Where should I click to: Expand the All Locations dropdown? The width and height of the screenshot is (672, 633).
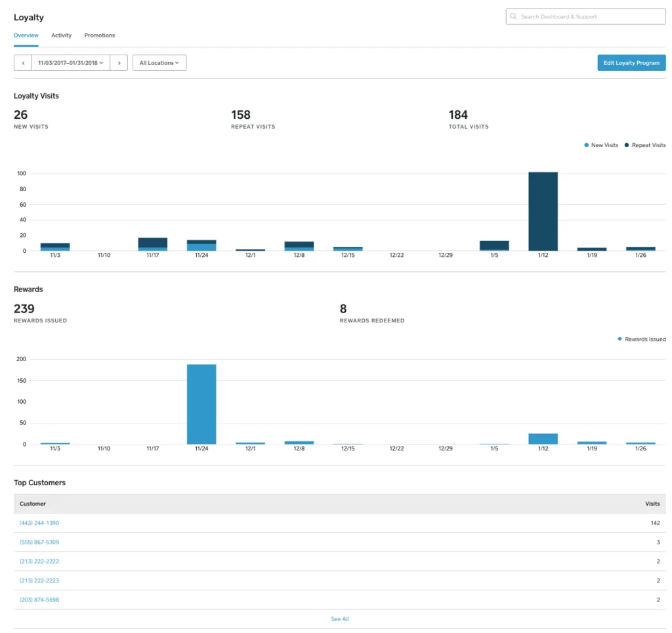click(x=159, y=62)
